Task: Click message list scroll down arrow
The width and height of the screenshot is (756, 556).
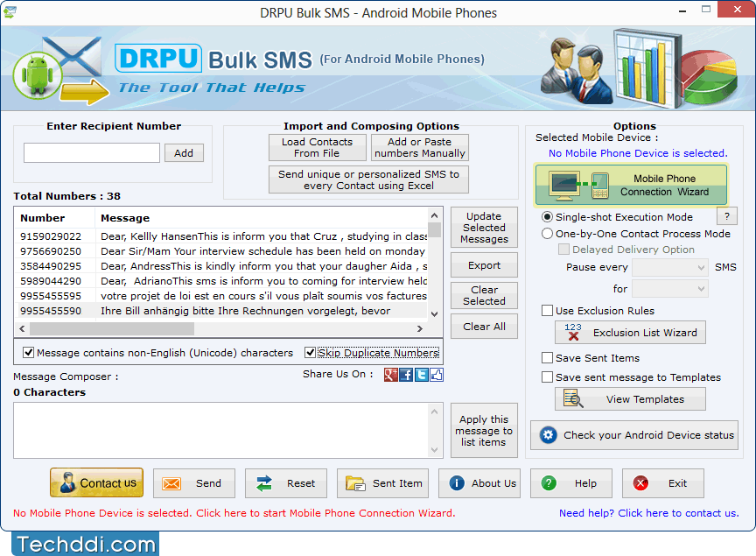Action: (x=434, y=314)
